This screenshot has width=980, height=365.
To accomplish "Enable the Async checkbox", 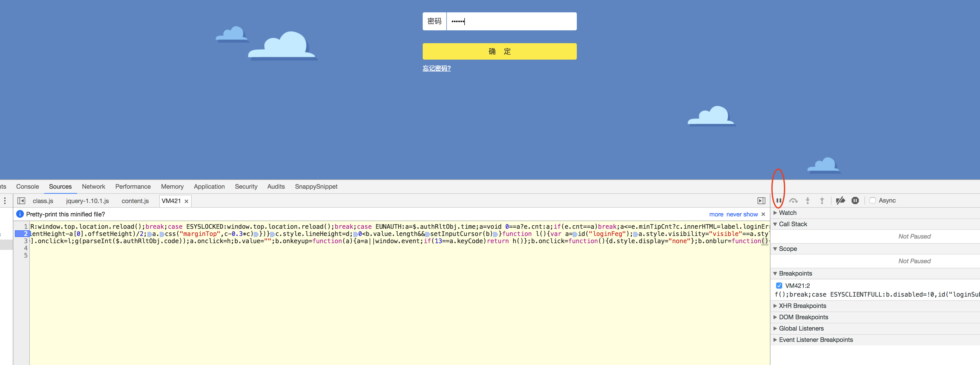I will 873,200.
